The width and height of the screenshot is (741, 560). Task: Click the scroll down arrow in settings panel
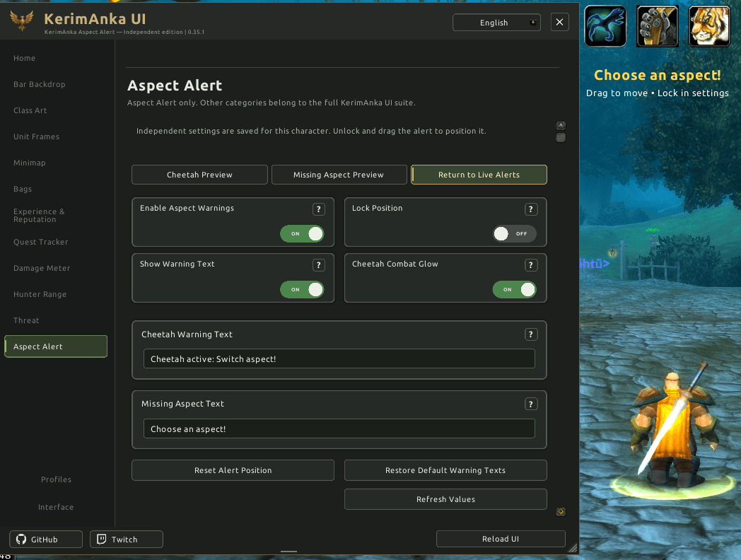pos(561,512)
